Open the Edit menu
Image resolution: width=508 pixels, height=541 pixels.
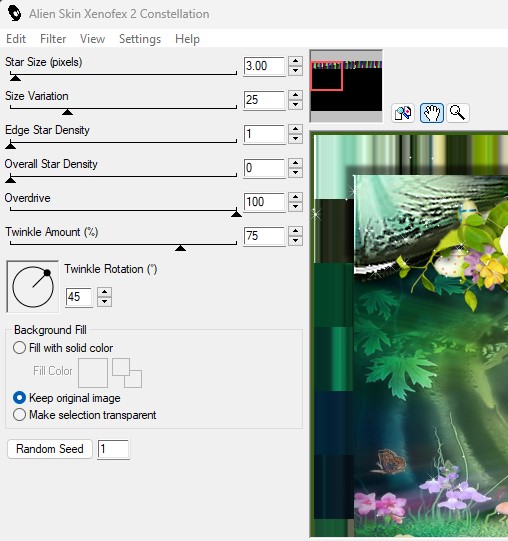coord(16,39)
